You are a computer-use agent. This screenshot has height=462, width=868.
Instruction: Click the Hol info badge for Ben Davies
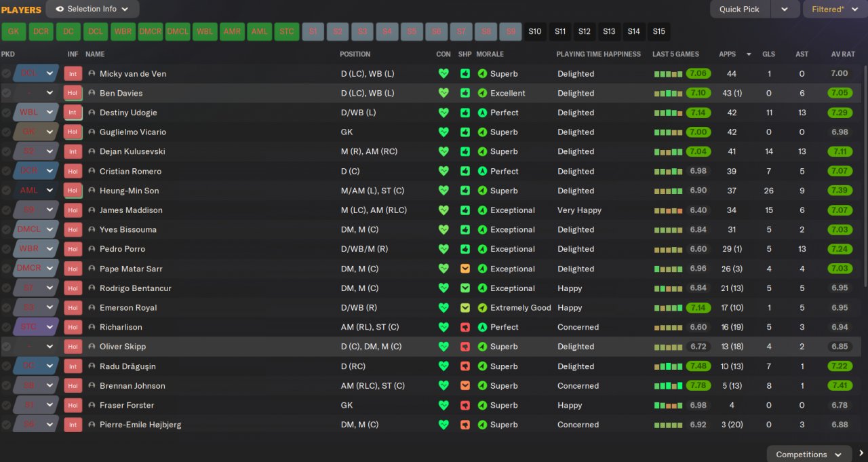73,93
